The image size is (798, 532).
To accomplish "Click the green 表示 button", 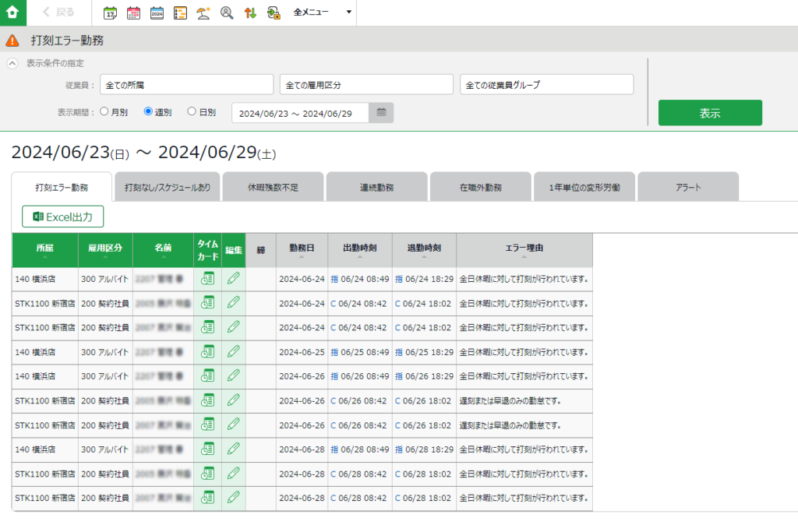I will click(x=709, y=113).
